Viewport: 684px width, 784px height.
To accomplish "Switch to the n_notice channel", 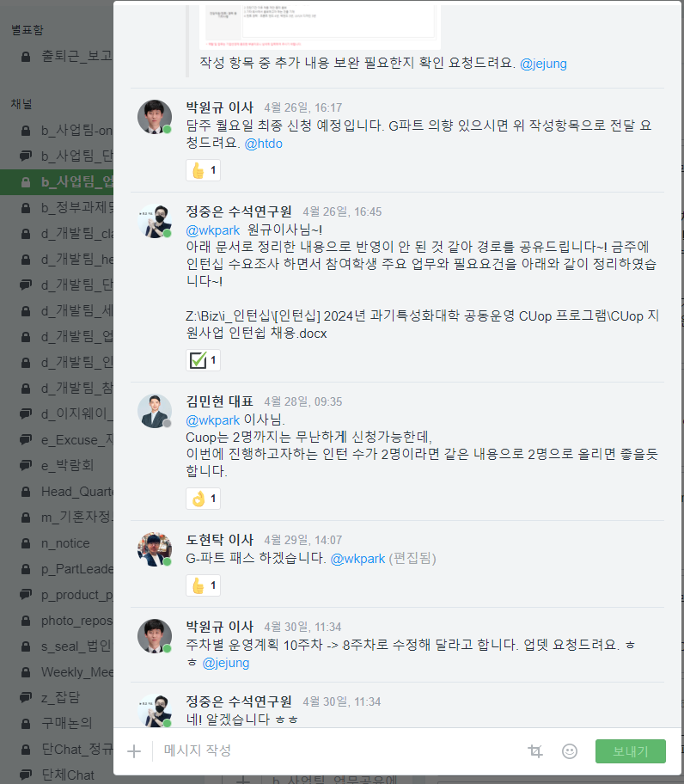I will [65, 543].
